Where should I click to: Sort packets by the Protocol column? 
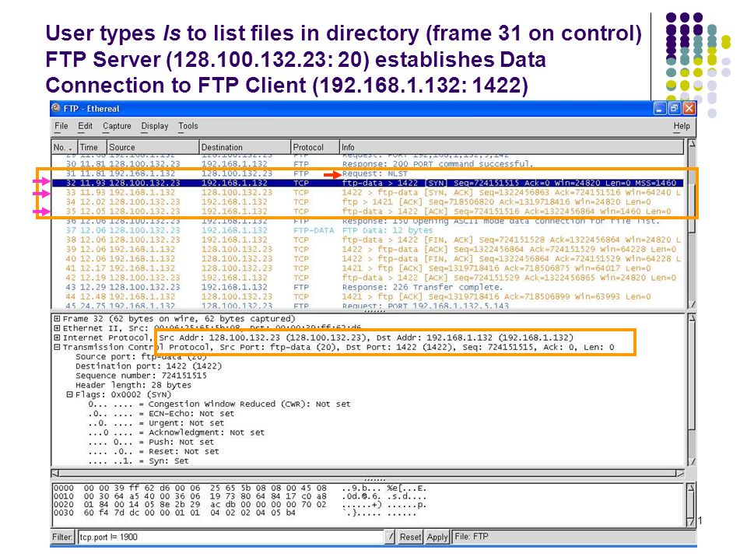pos(315,147)
